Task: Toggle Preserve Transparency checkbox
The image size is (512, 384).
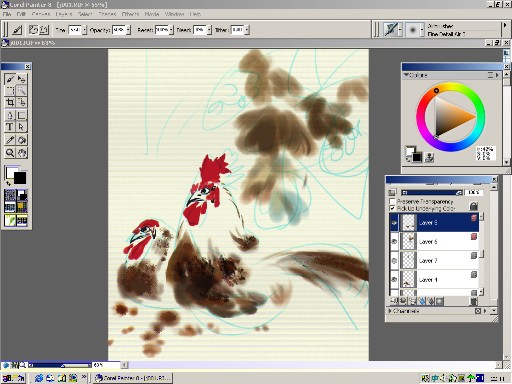Action: (392, 201)
